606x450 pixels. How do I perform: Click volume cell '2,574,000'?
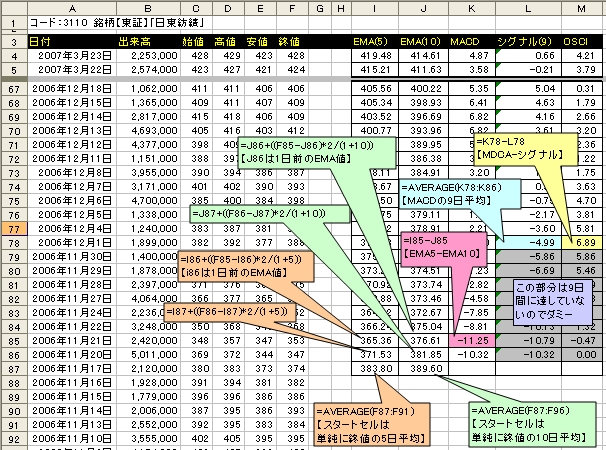(148, 70)
